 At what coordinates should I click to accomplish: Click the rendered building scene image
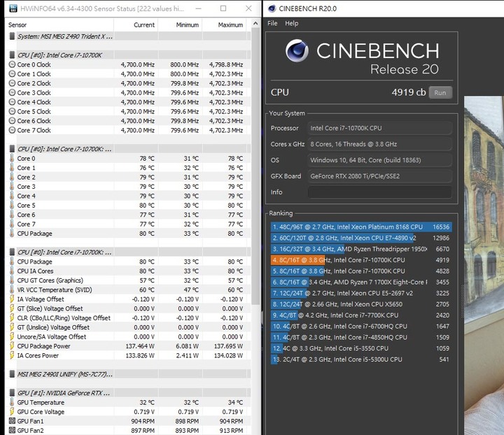click(x=484, y=266)
